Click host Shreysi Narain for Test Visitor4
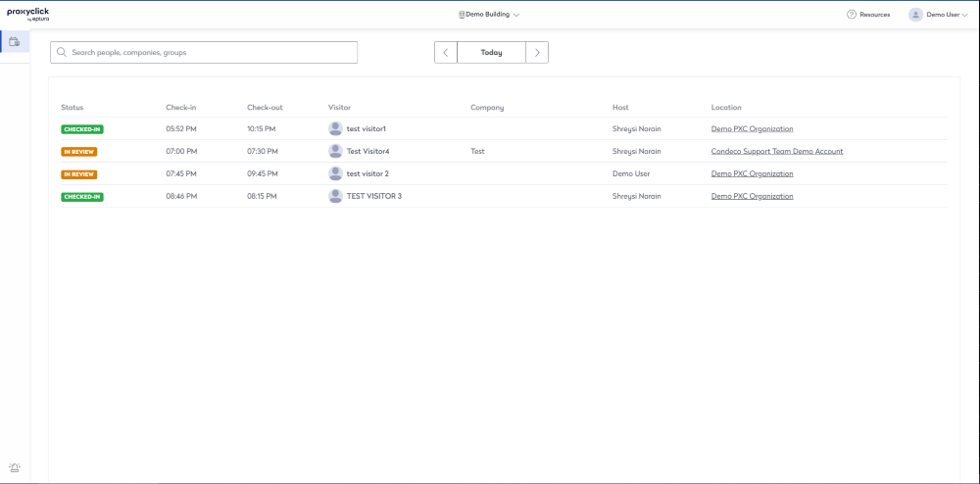The width and height of the screenshot is (980, 484). 637,151
